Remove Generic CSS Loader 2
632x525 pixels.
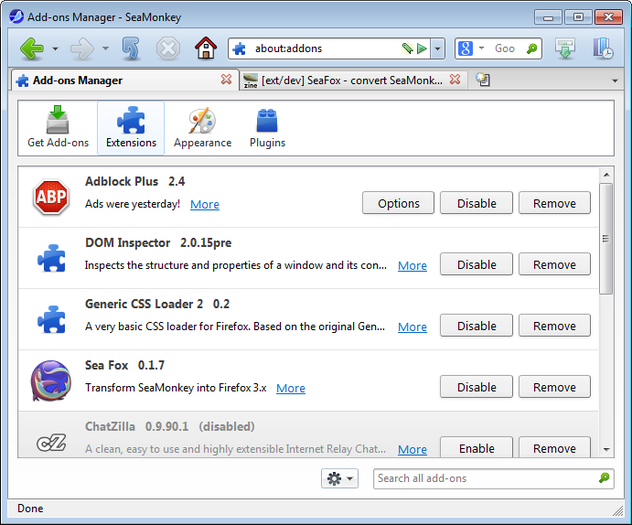[x=555, y=326]
